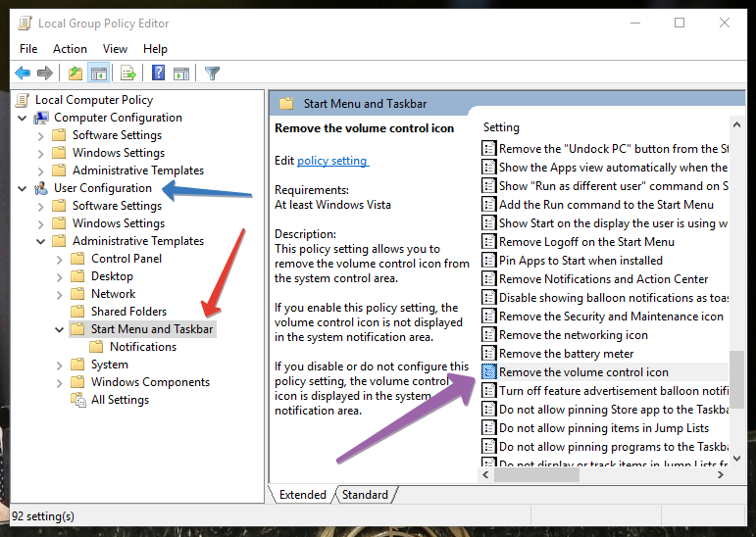Collapse Administrative Templates under User Configuration

41,241
